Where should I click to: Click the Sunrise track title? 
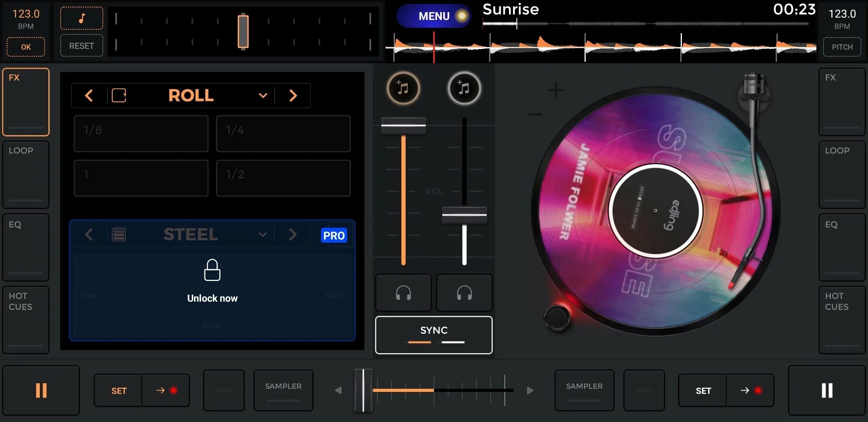coord(511,9)
